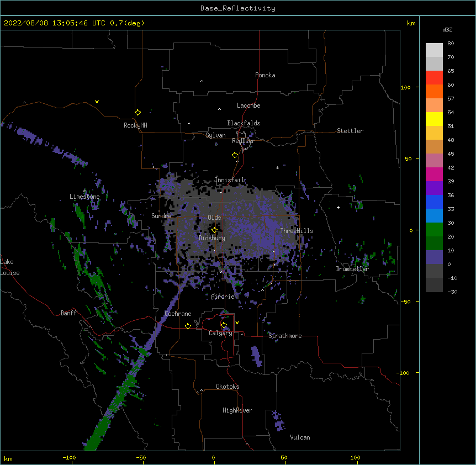The height and width of the screenshot is (465, 476).
Task: Click the yellow diamond marker above the Calgary label
Action: coord(224,325)
